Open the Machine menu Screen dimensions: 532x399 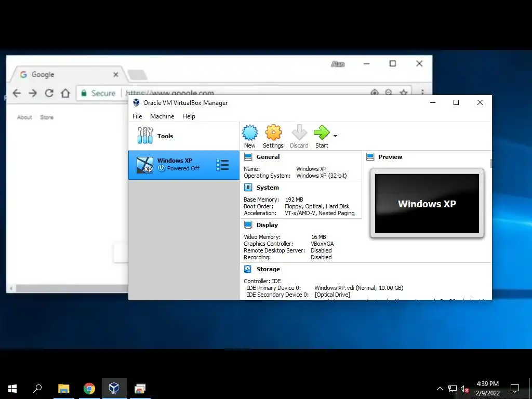(x=162, y=116)
